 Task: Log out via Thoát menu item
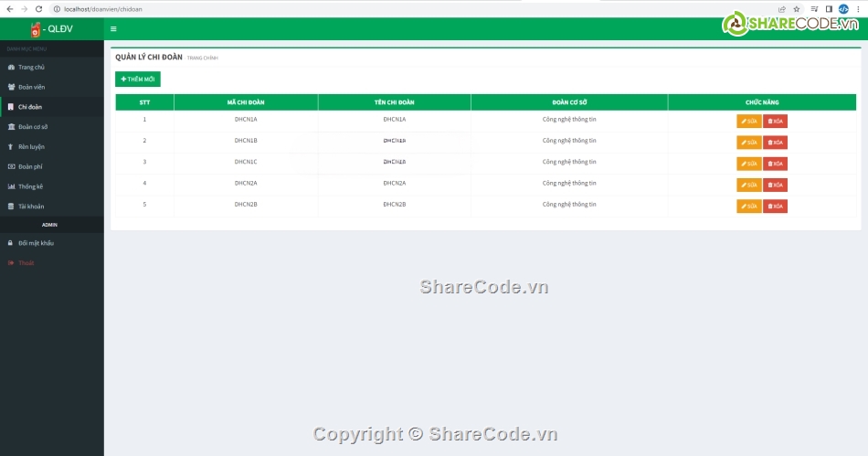tap(52, 263)
